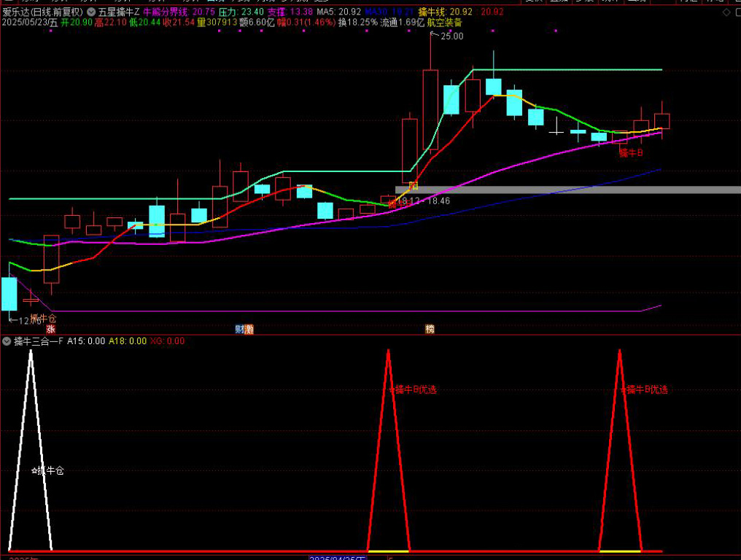Expand the 五星擒牛Z indicator dropdown arrow

click(91, 12)
